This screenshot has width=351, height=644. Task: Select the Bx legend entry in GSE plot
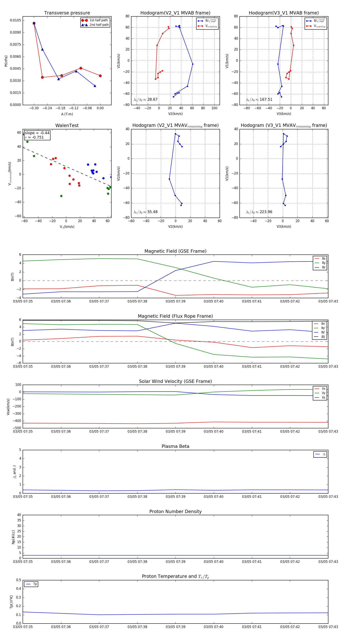(320, 259)
